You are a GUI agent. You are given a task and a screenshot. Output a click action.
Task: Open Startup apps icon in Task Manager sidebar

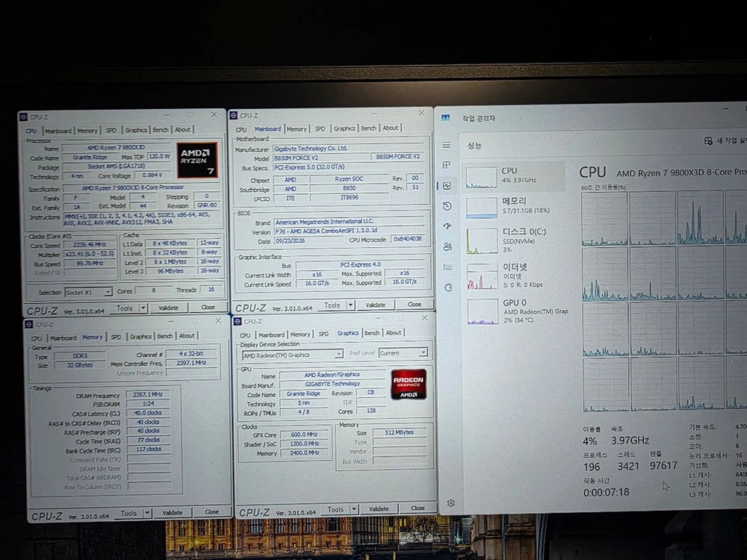[x=447, y=226]
